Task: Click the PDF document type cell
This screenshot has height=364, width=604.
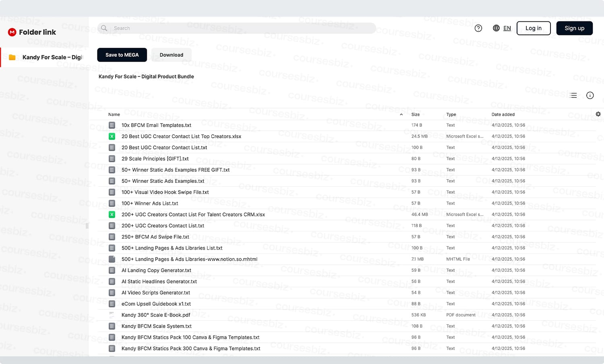Action: [x=461, y=315]
